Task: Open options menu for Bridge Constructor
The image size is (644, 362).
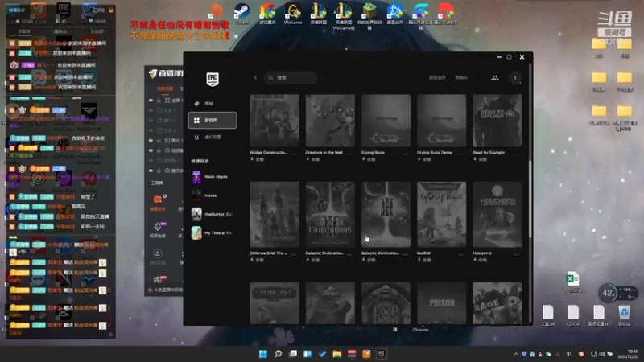Action: tap(294, 154)
